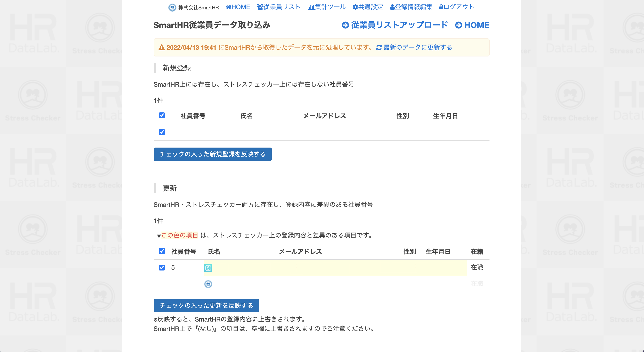Click the 在籍 column header

point(477,251)
